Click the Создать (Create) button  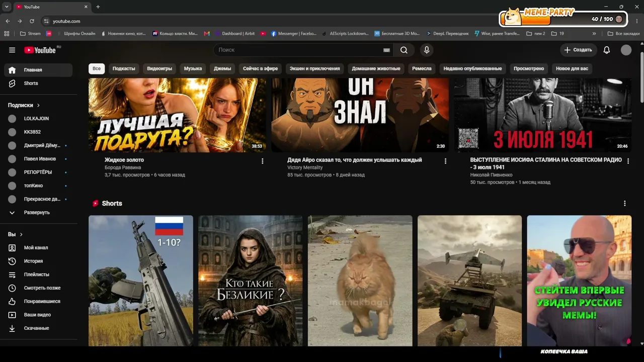(578, 50)
